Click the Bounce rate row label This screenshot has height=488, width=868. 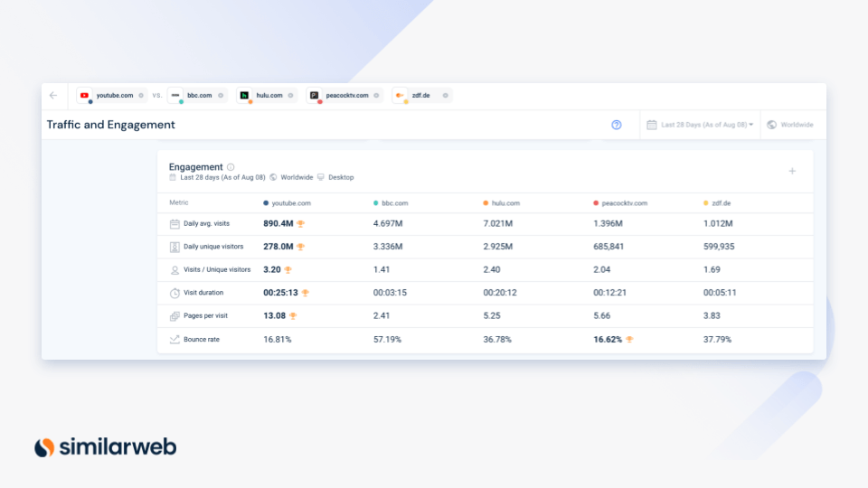click(x=202, y=339)
